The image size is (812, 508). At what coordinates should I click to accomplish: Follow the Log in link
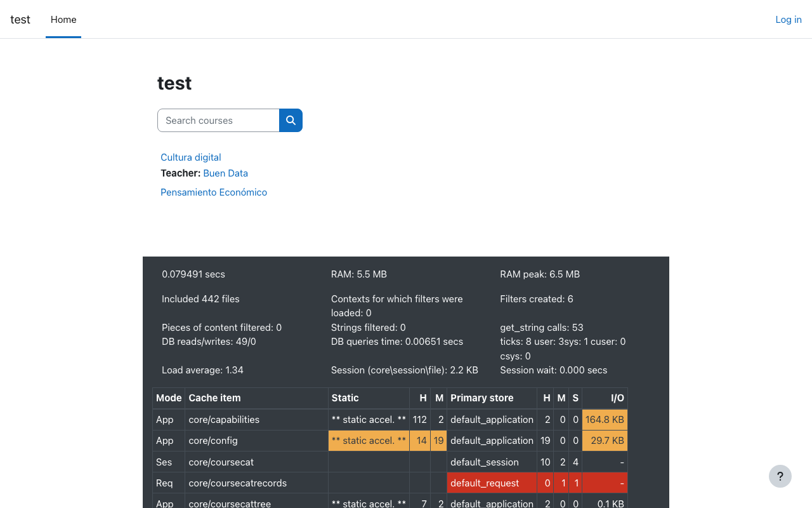pyautogui.click(x=788, y=20)
